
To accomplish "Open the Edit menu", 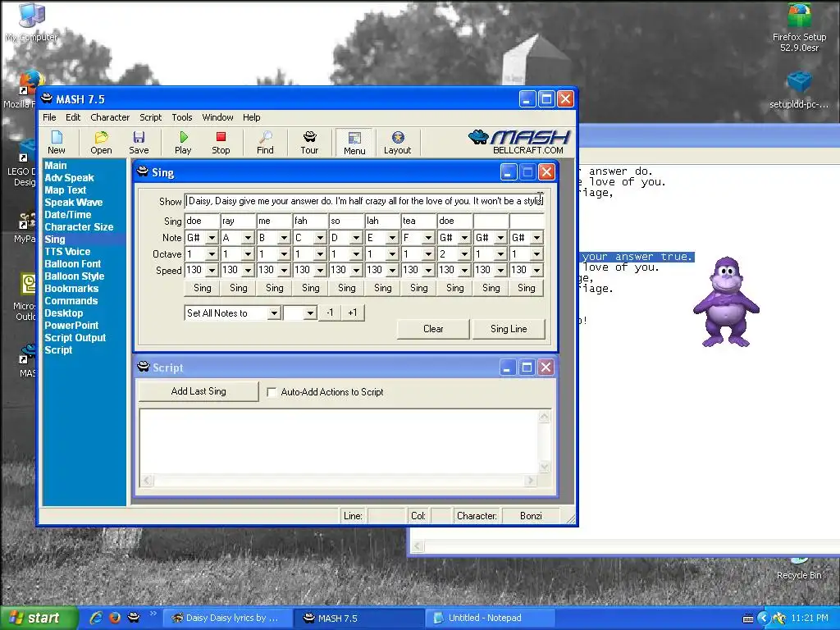I will point(73,117).
